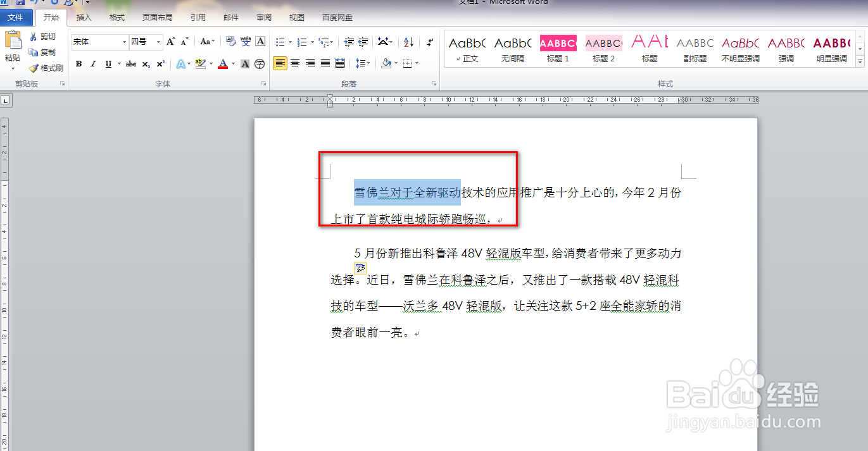The height and width of the screenshot is (451, 868).
Task: Show paragraph marks icon
Action: pos(430,42)
